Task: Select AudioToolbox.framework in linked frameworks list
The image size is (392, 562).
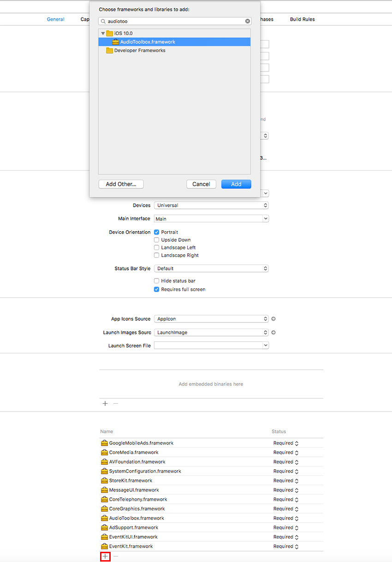Action: 211,518
